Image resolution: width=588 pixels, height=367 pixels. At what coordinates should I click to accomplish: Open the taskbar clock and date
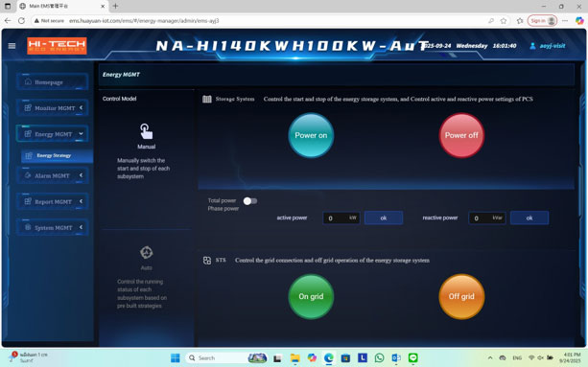(570, 357)
